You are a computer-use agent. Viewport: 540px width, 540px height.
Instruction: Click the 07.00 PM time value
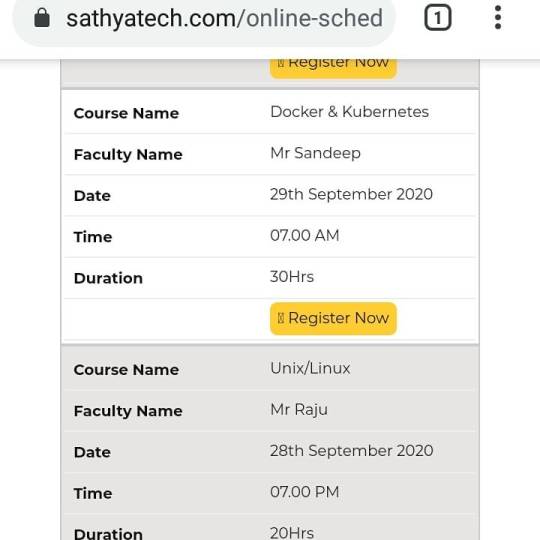(305, 492)
